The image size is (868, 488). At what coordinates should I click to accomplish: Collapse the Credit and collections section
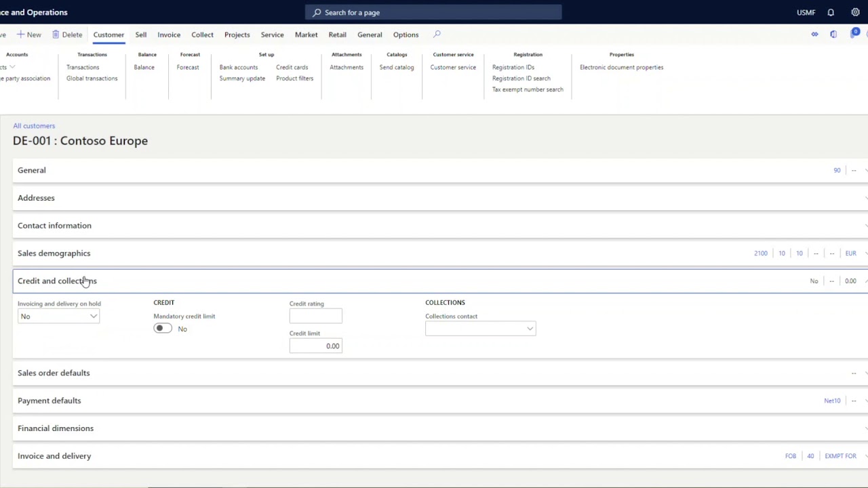440,281
